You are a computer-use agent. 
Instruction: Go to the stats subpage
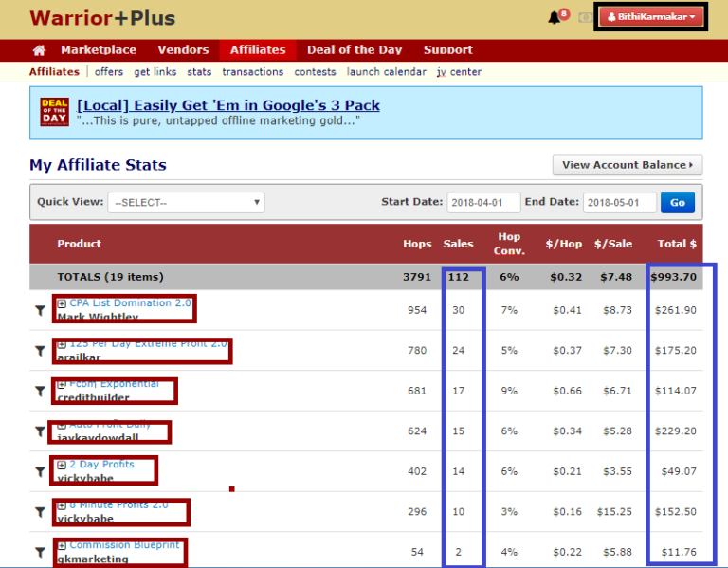[x=199, y=72]
